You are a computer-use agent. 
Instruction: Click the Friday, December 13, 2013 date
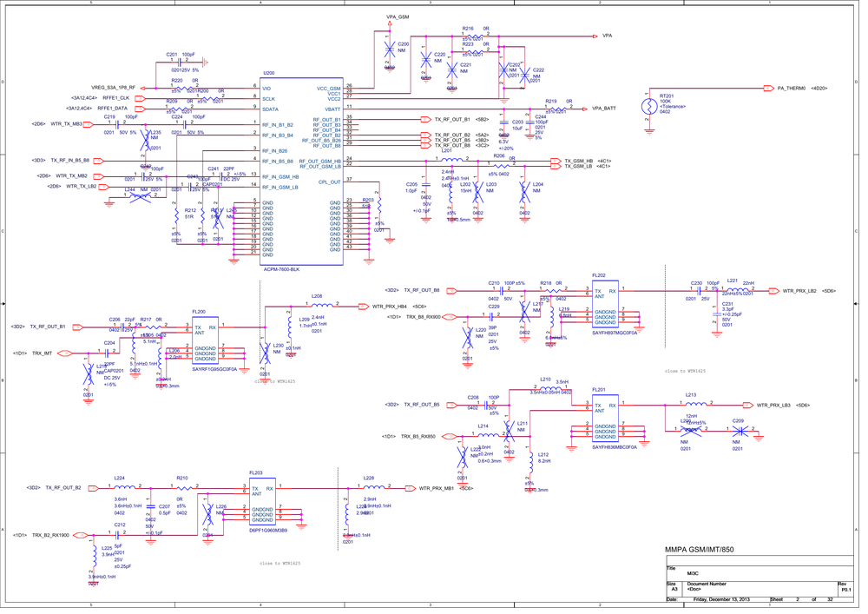[721, 599]
